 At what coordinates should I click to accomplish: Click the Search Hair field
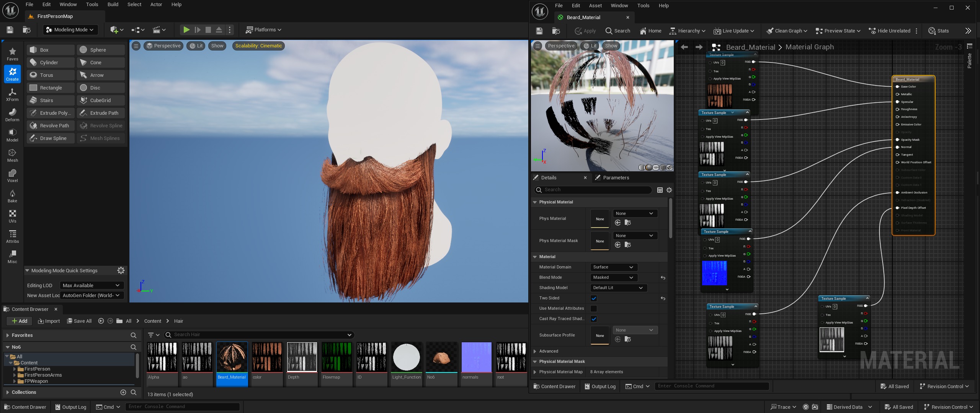(x=259, y=335)
